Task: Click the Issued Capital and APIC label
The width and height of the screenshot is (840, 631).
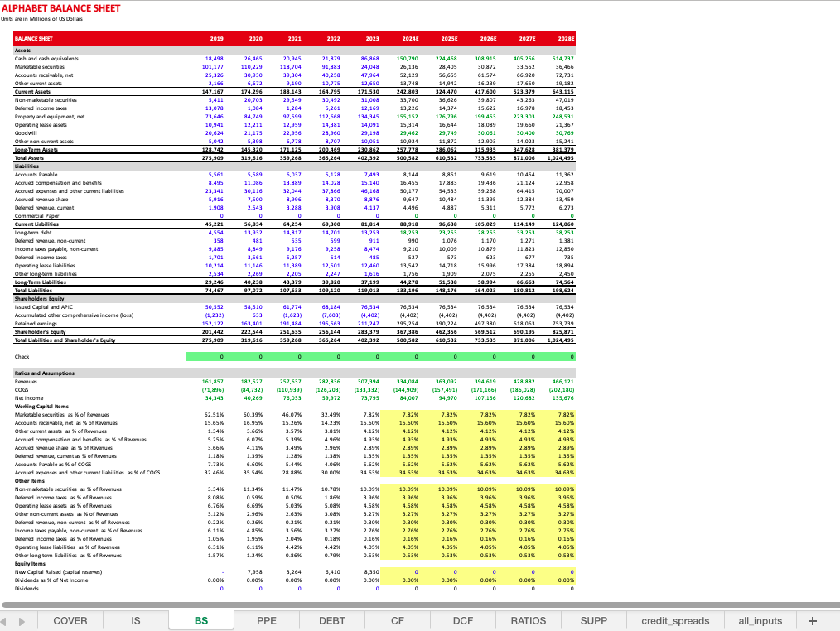Action: (x=44, y=307)
